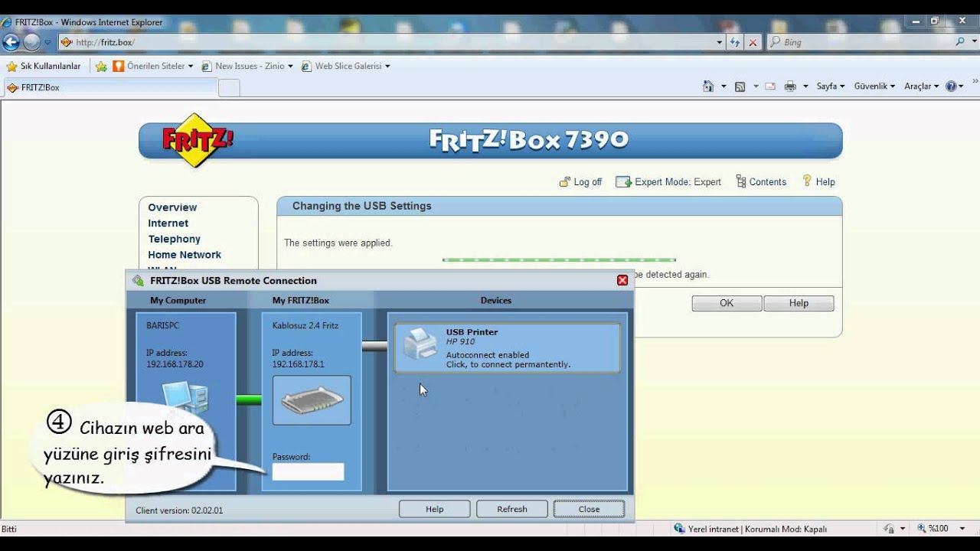Click the IE Home icon
This screenshot has height=551, width=980.
point(708,86)
